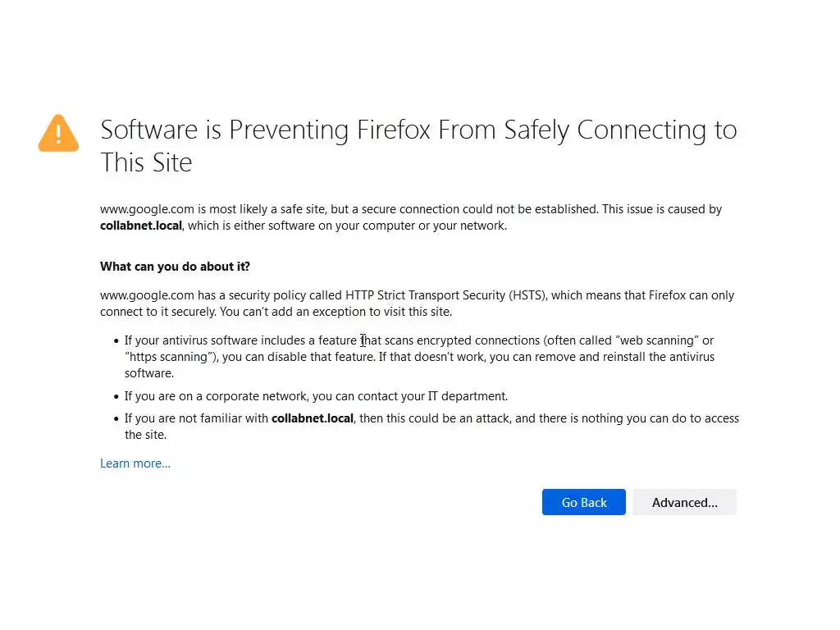Click bold collabnet.local in the last bullet

[x=313, y=418]
